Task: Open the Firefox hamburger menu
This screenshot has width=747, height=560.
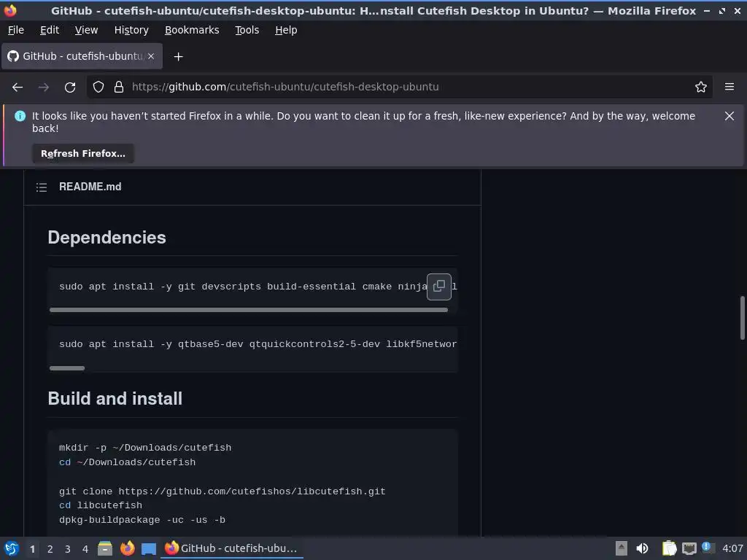Action: coord(729,87)
